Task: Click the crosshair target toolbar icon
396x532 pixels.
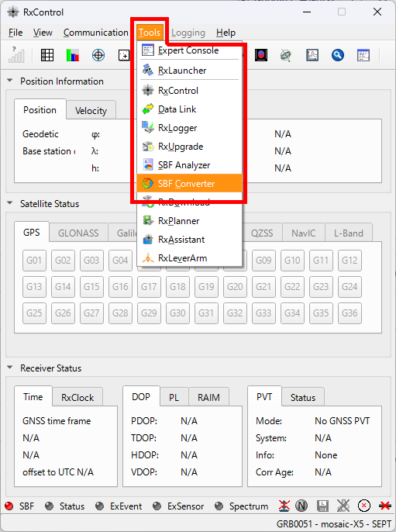Action: click(98, 55)
